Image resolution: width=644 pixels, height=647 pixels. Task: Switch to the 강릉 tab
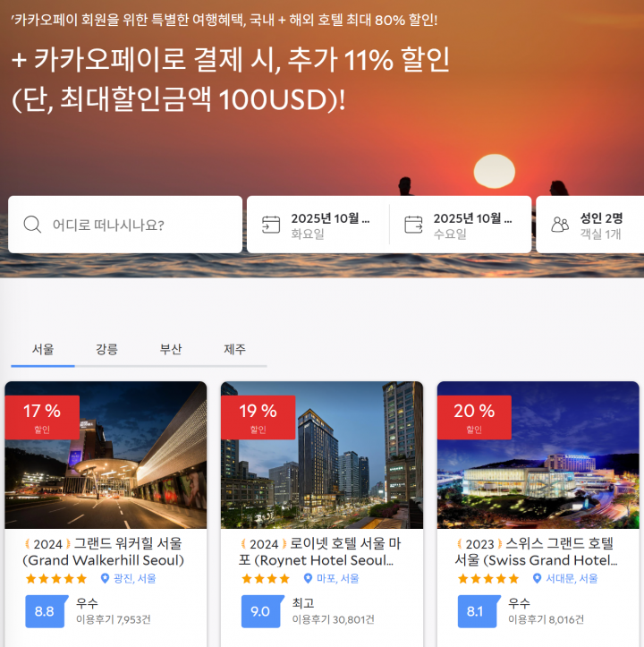106,349
